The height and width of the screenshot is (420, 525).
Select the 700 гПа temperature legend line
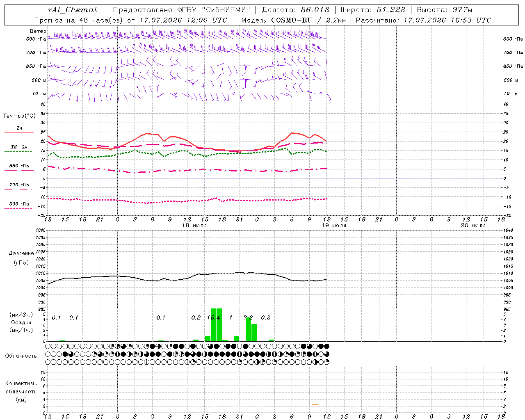19,187
